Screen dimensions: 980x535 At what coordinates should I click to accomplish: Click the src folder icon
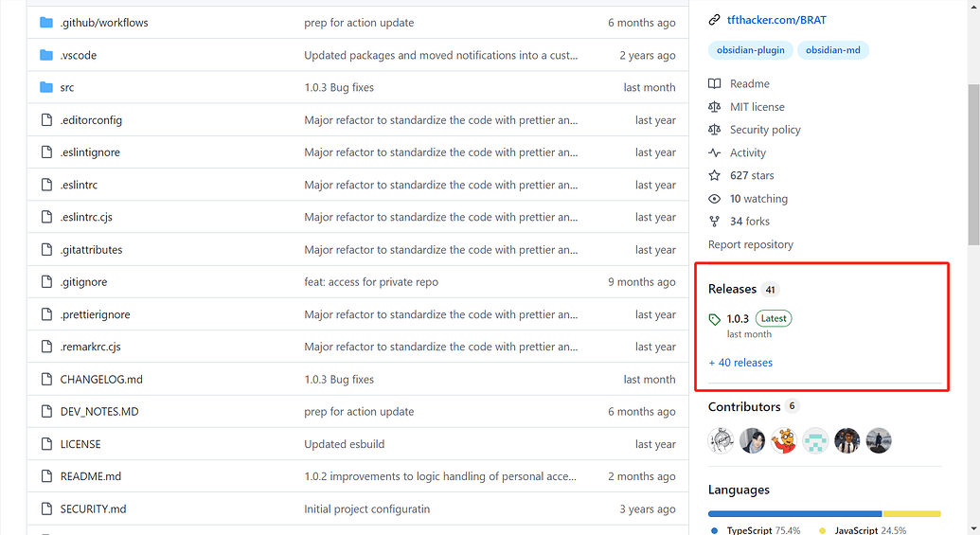(46, 87)
